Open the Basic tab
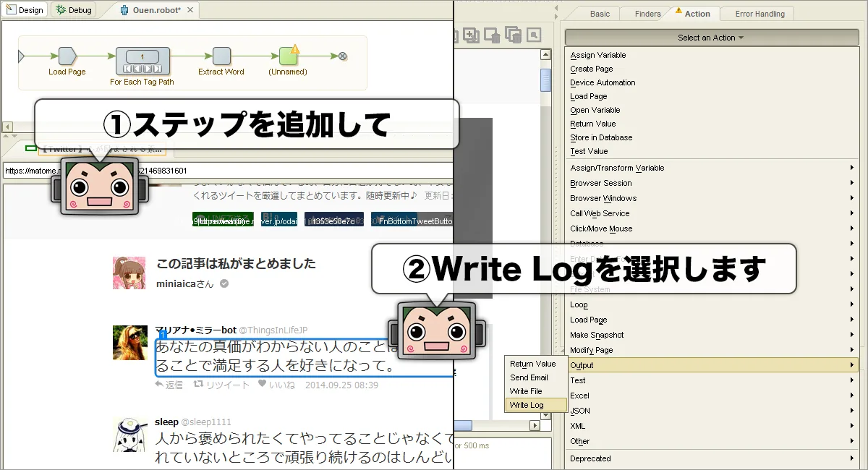868x470 pixels. tap(600, 14)
